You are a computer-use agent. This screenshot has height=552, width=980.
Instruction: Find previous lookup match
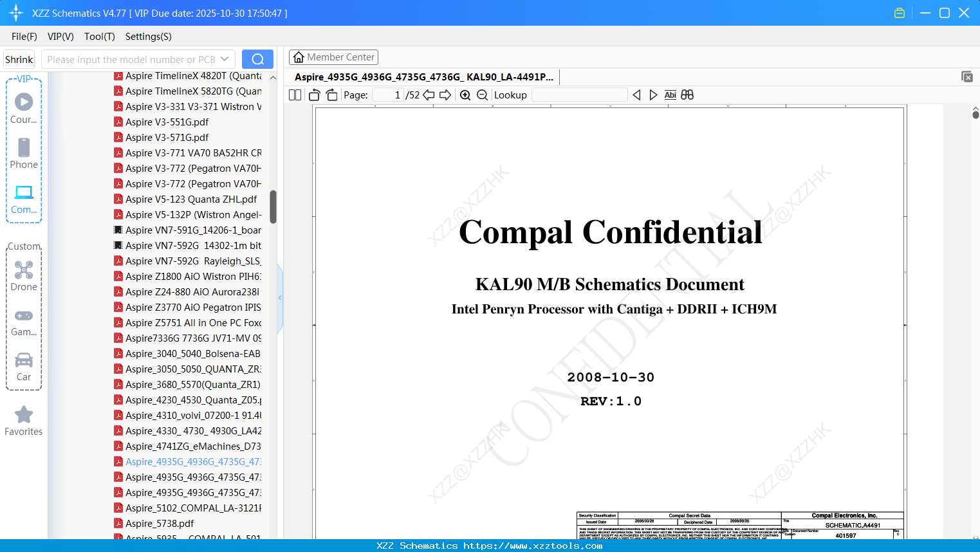pyautogui.click(x=636, y=95)
